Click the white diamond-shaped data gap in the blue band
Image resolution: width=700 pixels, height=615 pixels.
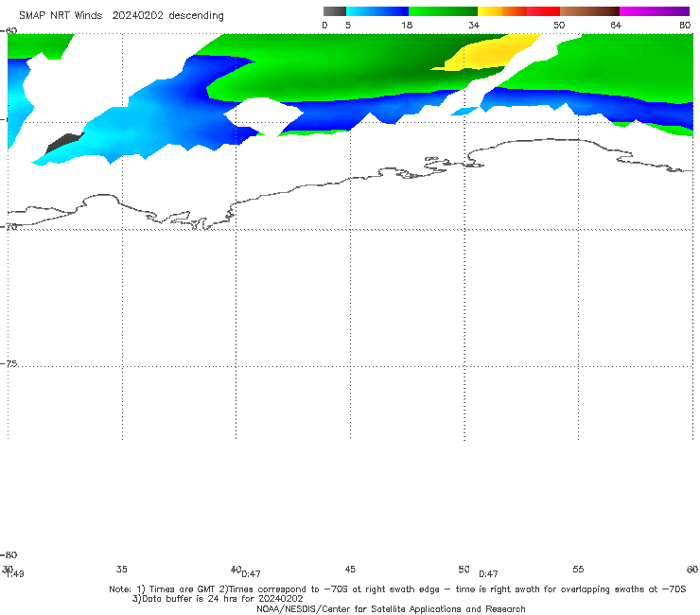click(x=263, y=116)
